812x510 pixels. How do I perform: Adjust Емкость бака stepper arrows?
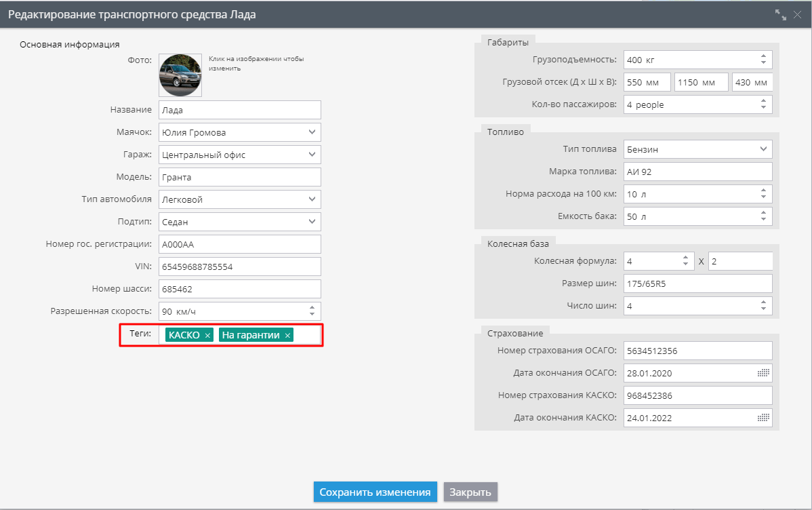pyautogui.click(x=763, y=216)
